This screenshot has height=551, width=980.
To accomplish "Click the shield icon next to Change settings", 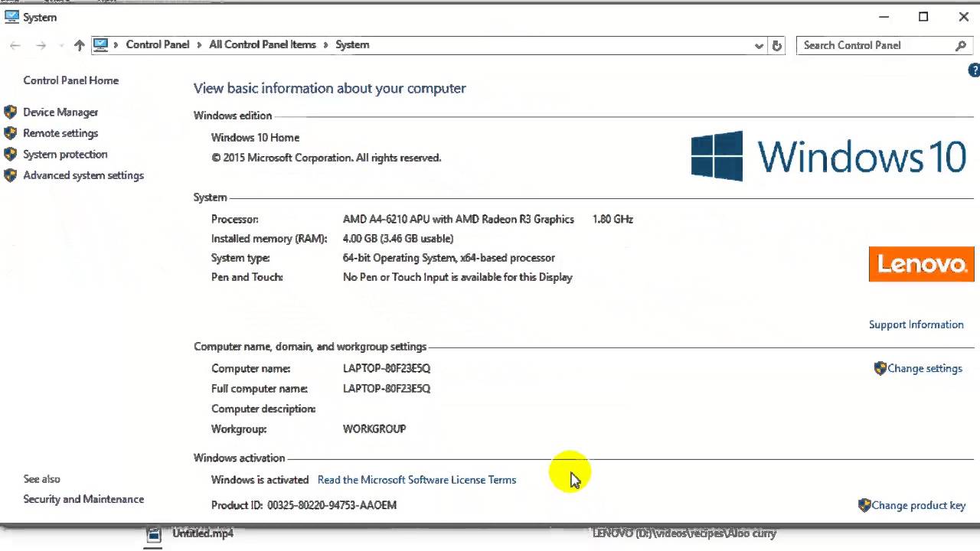I will [880, 368].
